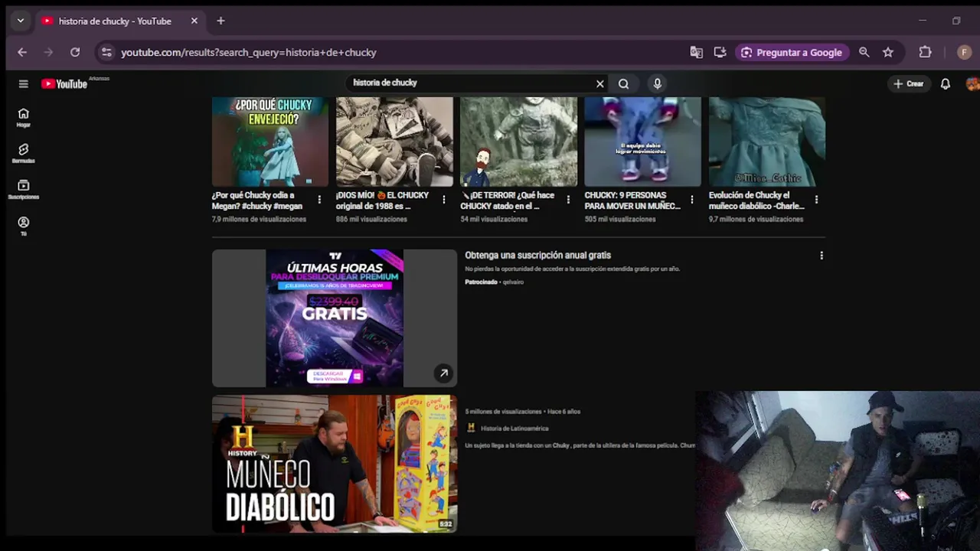Click '5 millones de visualizaciones • Hace 6 años'
The height and width of the screenshot is (551, 980).
point(523,412)
